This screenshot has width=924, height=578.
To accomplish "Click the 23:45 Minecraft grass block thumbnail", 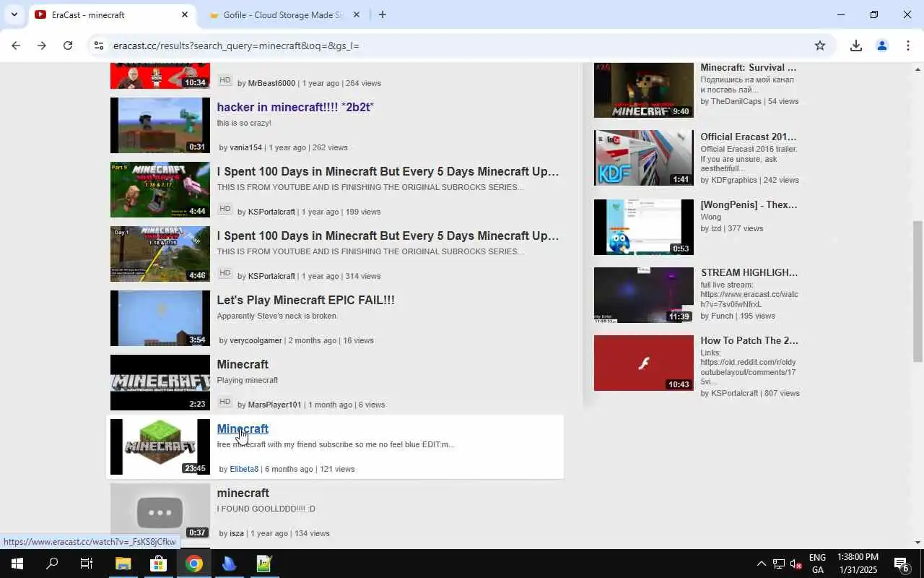I will [x=160, y=447].
